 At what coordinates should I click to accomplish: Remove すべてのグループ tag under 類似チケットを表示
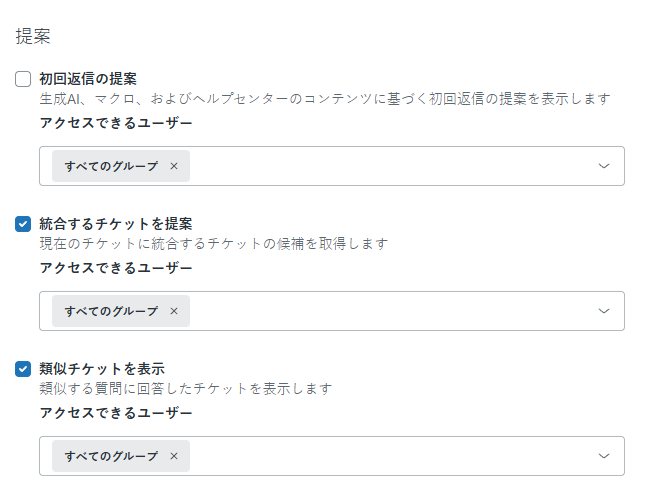tap(174, 456)
